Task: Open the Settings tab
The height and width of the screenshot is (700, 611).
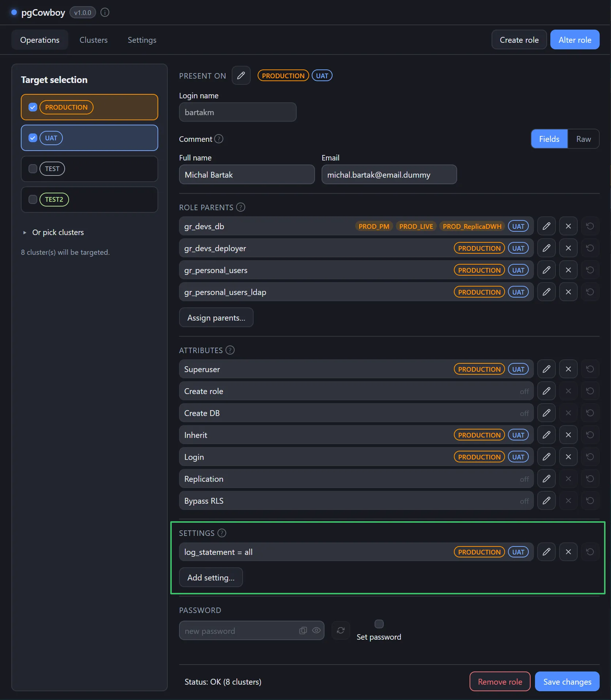Action: click(142, 40)
